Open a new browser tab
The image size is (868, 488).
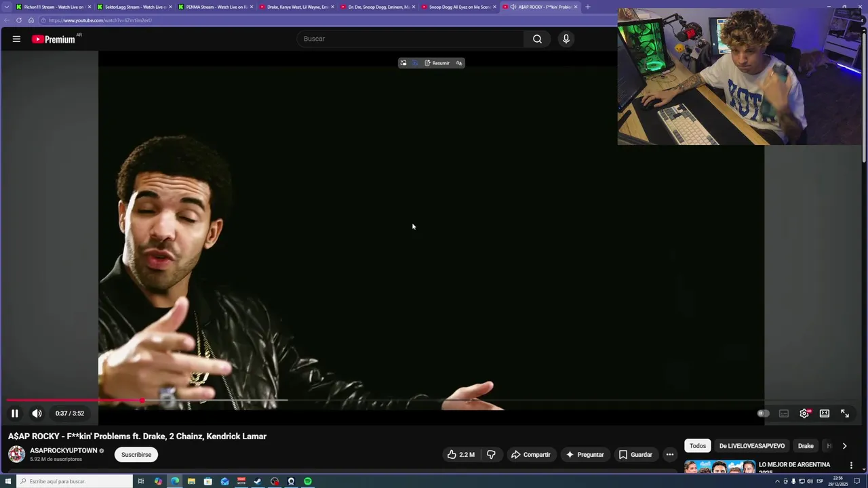[x=587, y=7]
